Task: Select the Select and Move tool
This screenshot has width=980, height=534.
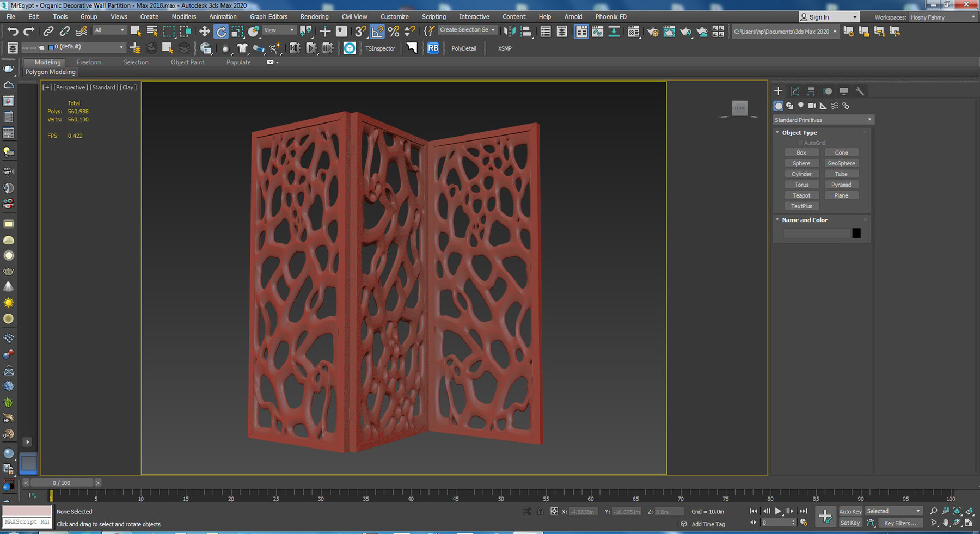Action: click(x=204, y=31)
